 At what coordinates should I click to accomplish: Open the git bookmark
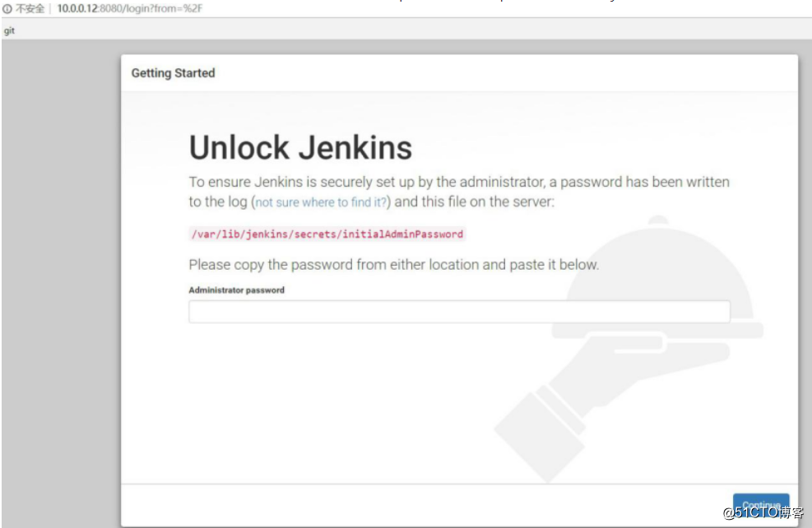[x=9, y=30]
